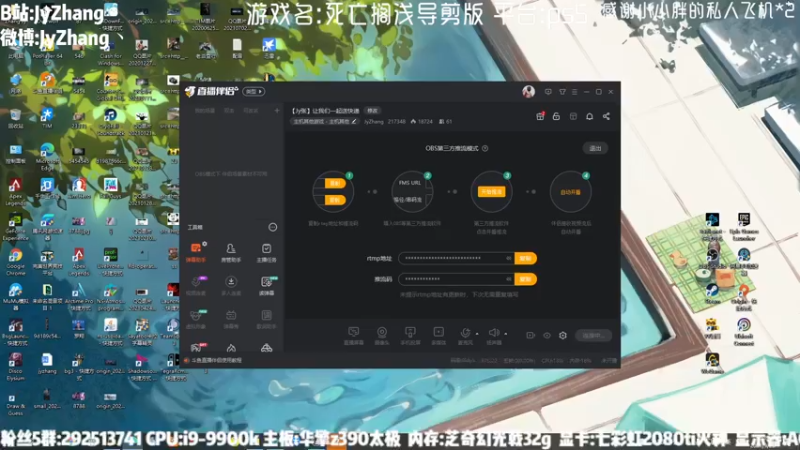Click the 退出 button to leave OBS mode
Screen dimensions: 800x450
[595, 148]
